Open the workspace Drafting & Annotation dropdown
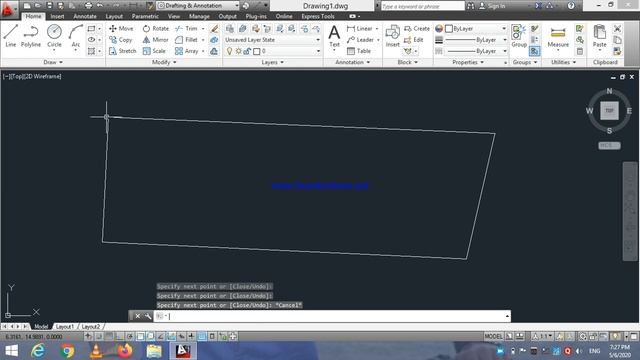640x360 pixels. [x=198, y=6]
